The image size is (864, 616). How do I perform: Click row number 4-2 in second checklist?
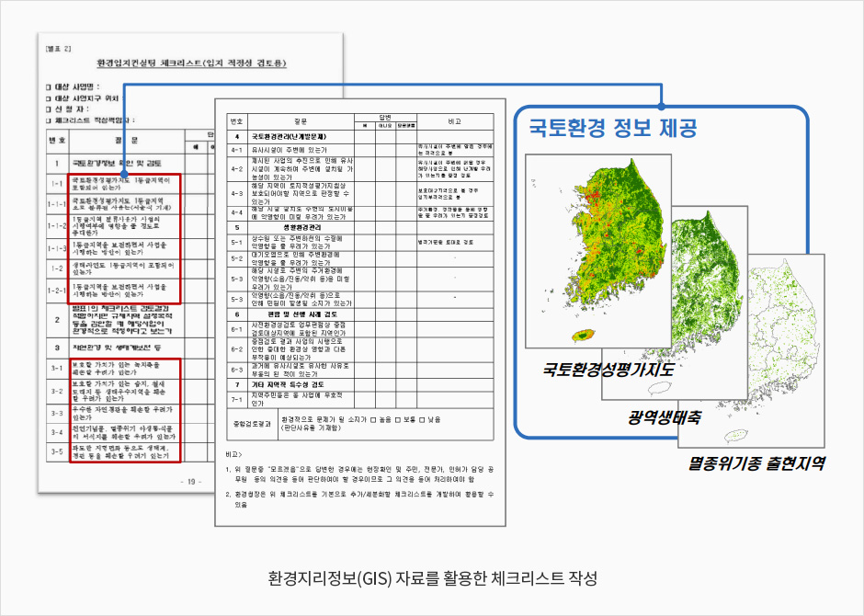point(237,169)
